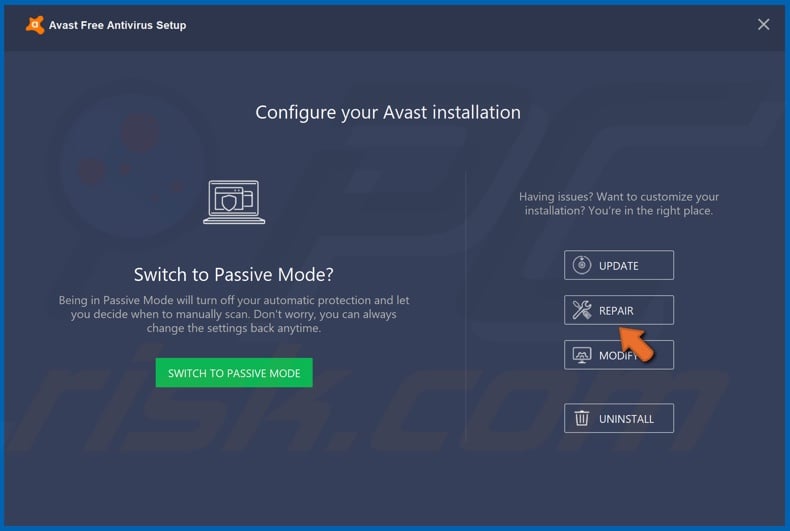Switch to Passive Mode with green button

point(234,373)
